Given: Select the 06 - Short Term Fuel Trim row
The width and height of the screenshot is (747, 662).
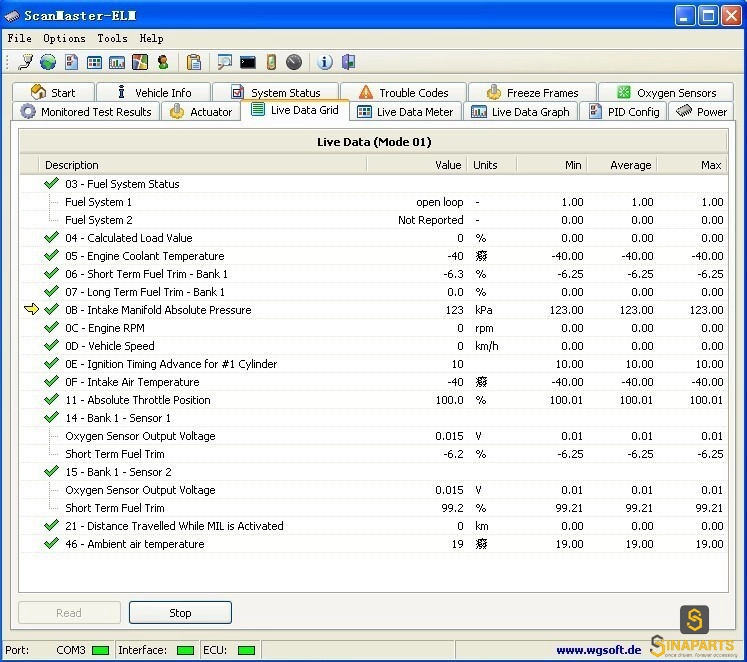Looking at the screenshot, I should [374, 274].
